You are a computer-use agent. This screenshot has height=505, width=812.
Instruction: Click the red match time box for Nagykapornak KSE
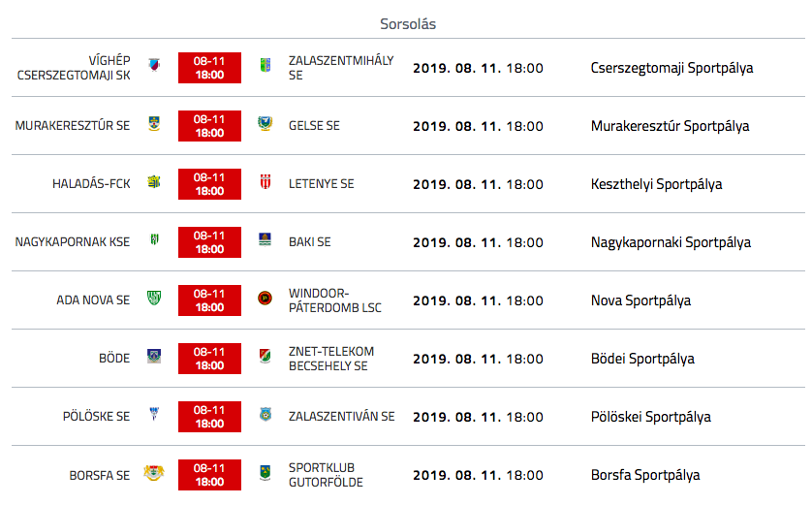(209, 242)
